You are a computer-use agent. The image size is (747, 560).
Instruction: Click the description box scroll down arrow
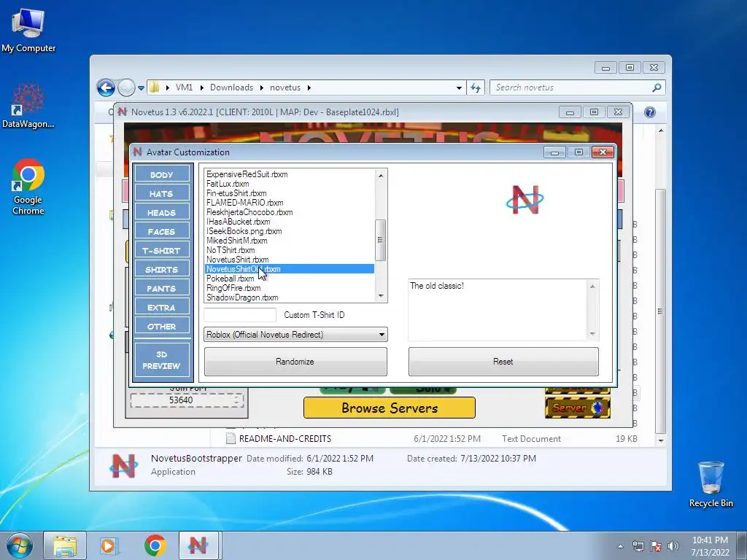[x=592, y=334]
